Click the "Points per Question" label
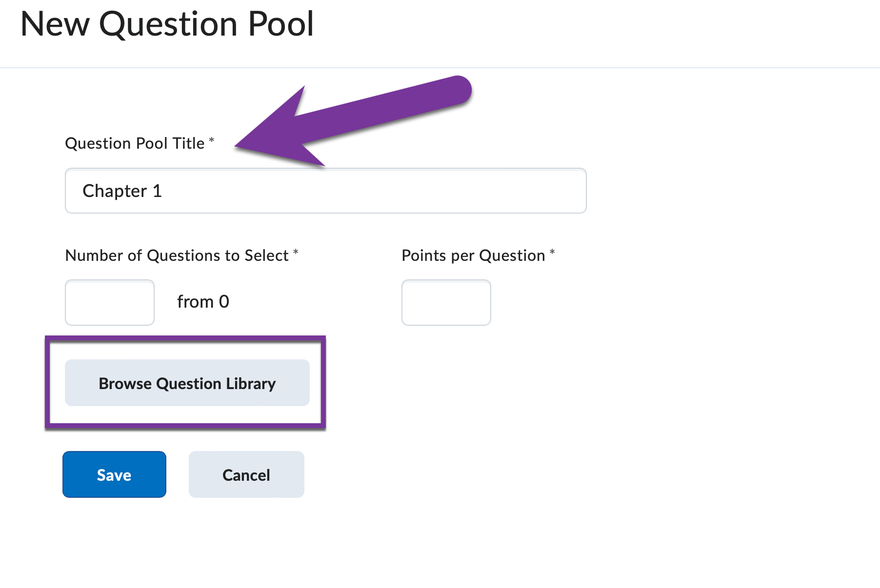Screen dimensions: 880x588 [473, 255]
